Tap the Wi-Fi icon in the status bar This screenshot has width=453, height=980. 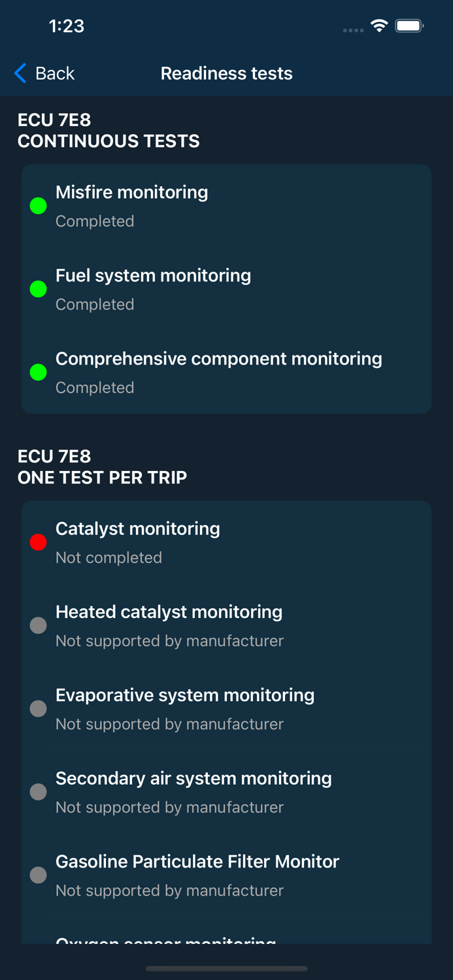[x=380, y=27]
